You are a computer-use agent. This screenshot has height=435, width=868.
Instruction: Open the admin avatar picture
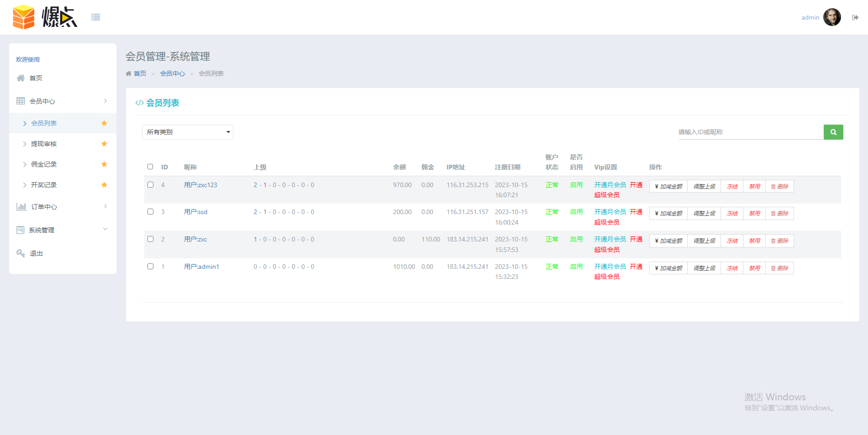tap(832, 17)
